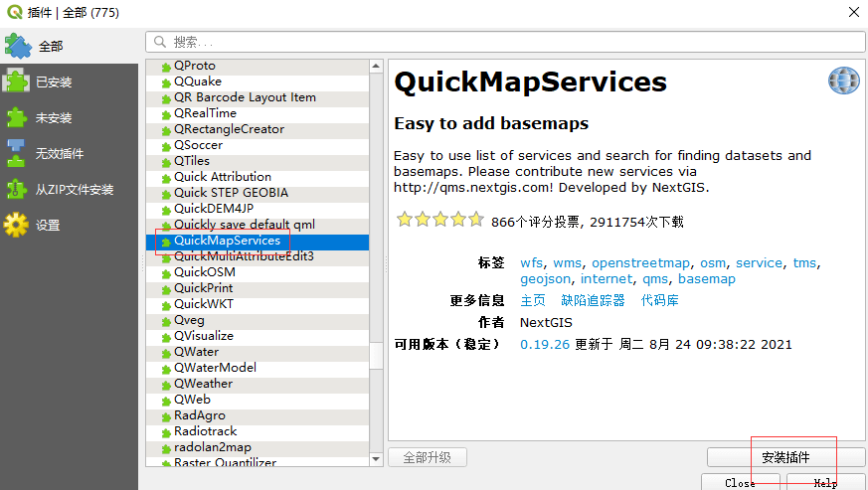Click the gear icon beside 设置
The image size is (868, 490).
click(x=16, y=225)
